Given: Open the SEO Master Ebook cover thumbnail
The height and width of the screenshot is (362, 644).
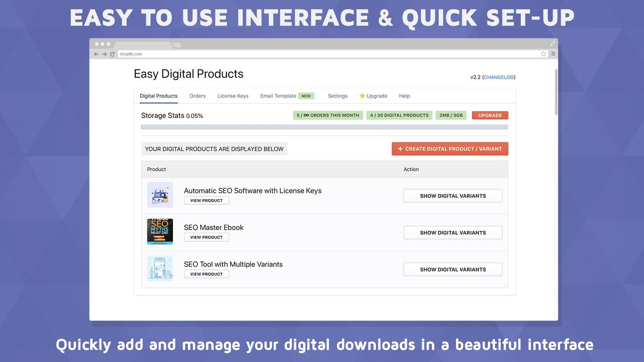Looking at the screenshot, I should coord(160,232).
